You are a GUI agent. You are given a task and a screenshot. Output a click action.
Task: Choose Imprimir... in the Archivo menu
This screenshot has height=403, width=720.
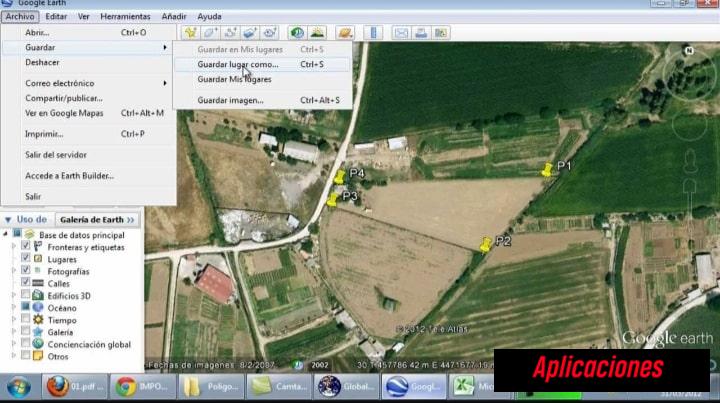[x=89, y=134]
